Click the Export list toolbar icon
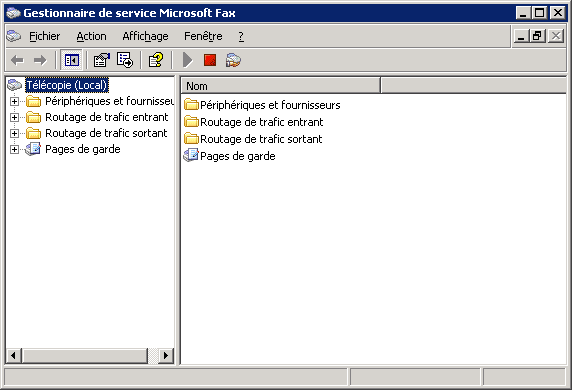The height and width of the screenshot is (390, 572). click(125, 60)
